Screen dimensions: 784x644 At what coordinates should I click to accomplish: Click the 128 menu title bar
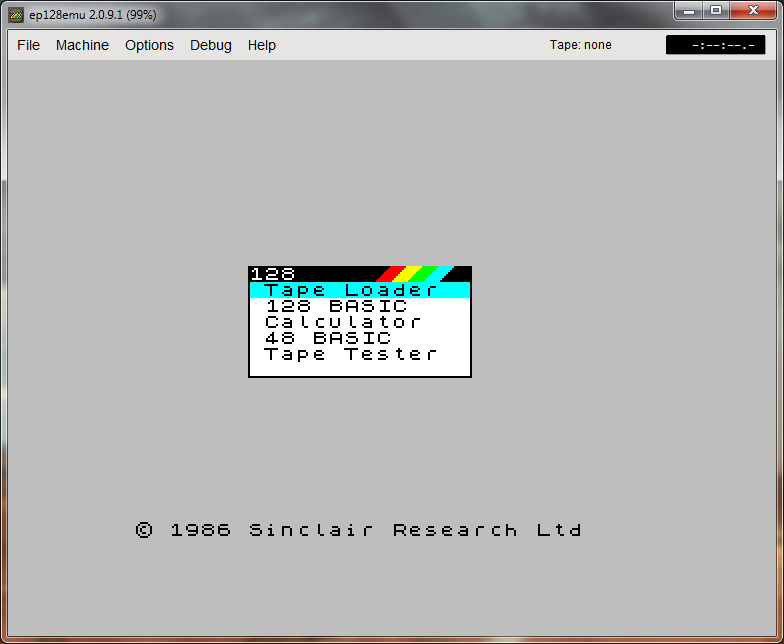(x=360, y=274)
